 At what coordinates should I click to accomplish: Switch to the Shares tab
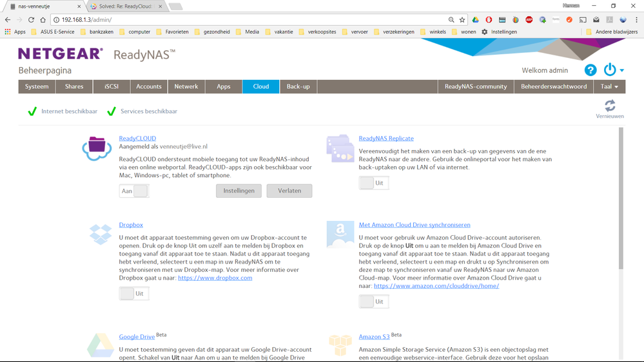pos(74,86)
